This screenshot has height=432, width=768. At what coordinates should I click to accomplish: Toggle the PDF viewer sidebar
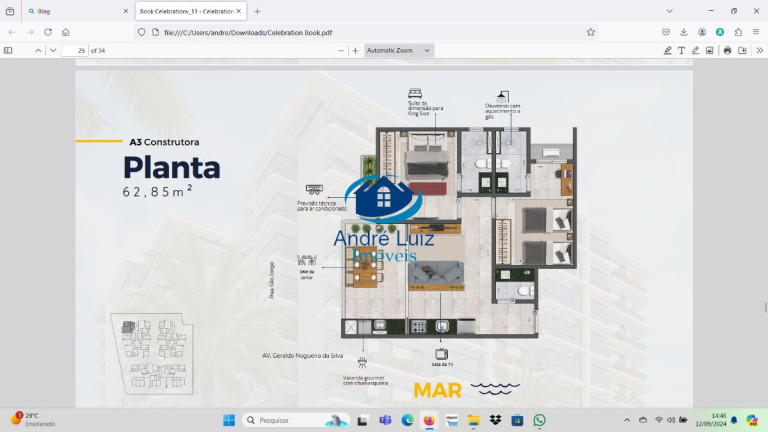tap(8, 50)
